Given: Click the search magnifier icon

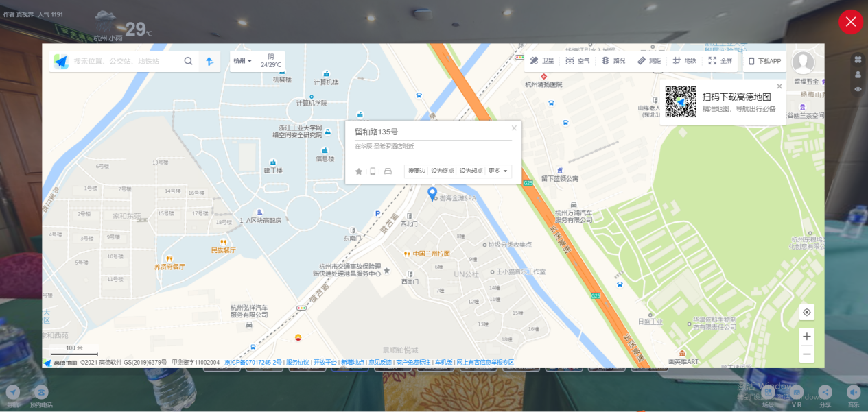Looking at the screenshot, I should [x=188, y=61].
